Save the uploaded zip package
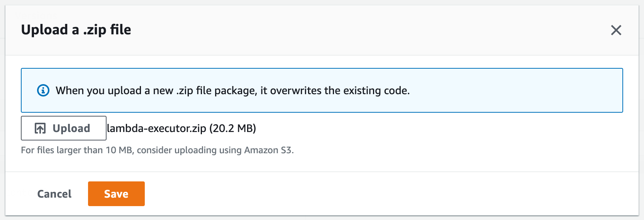The width and height of the screenshot is (644, 220). click(x=116, y=194)
